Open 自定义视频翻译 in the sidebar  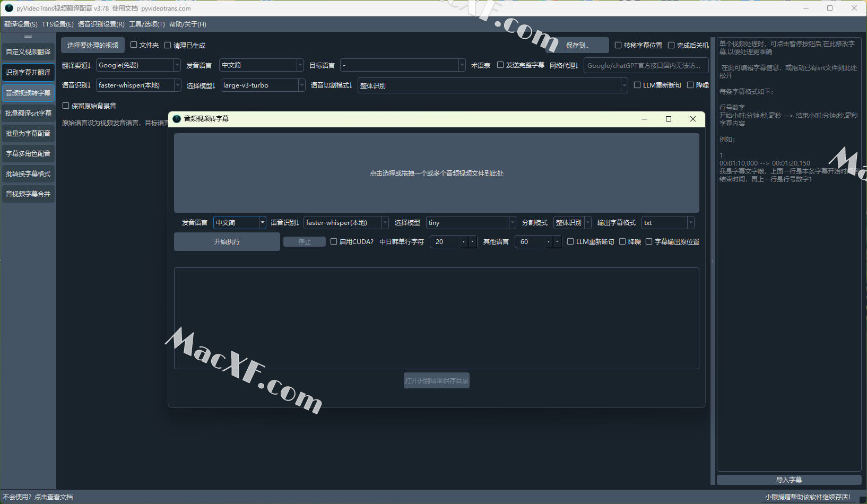[x=28, y=51]
